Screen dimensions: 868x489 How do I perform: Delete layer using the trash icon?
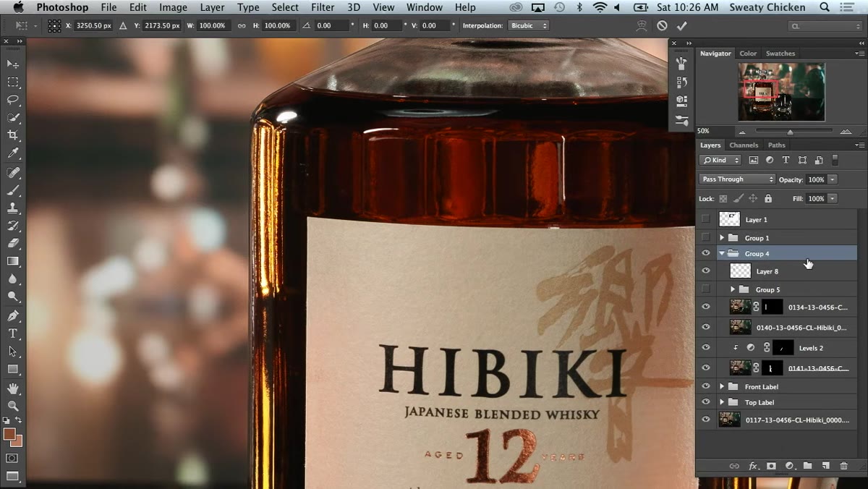pyautogui.click(x=843, y=466)
